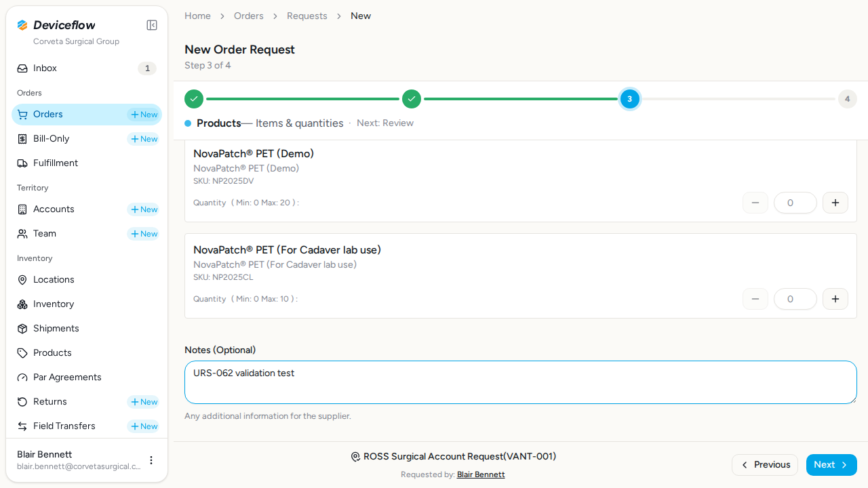Open Field Transfers in sidebar

click(x=87, y=426)
